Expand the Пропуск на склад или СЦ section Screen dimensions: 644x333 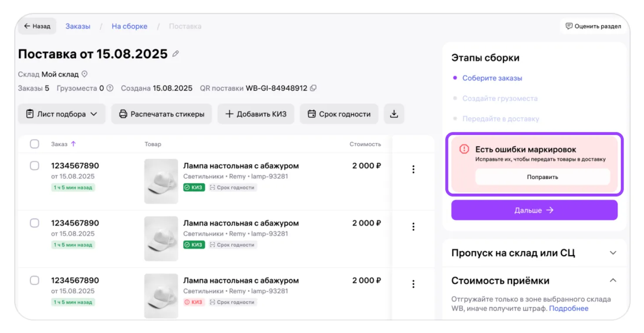tap(613, 253)
